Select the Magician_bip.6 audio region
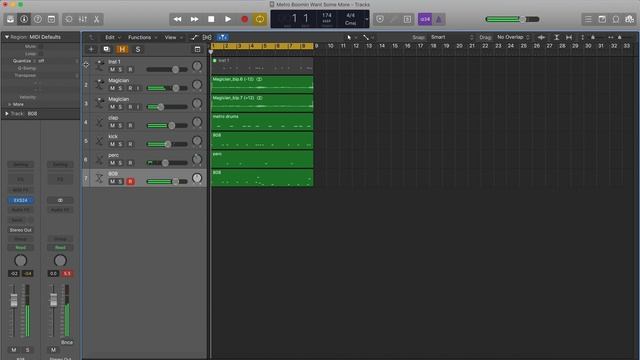640x360 pixels. coord(262,84)
